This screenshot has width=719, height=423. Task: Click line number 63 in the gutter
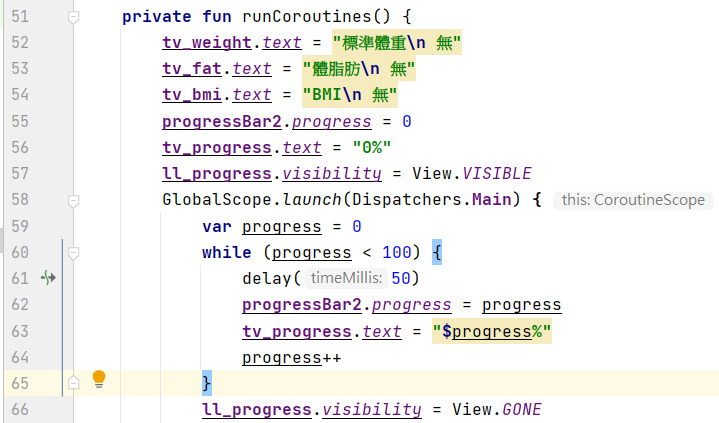point(20,332)
